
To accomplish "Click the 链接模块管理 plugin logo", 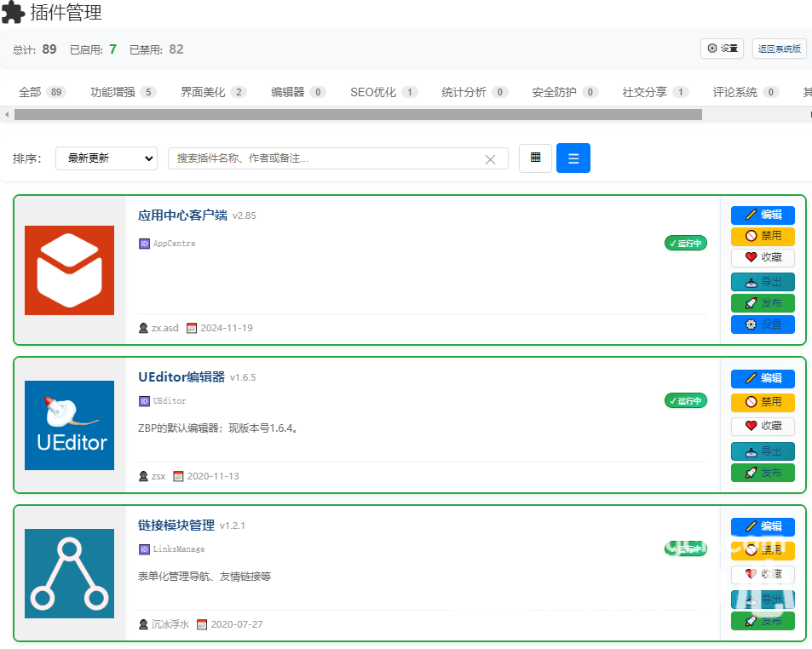I will pos(69,573).
